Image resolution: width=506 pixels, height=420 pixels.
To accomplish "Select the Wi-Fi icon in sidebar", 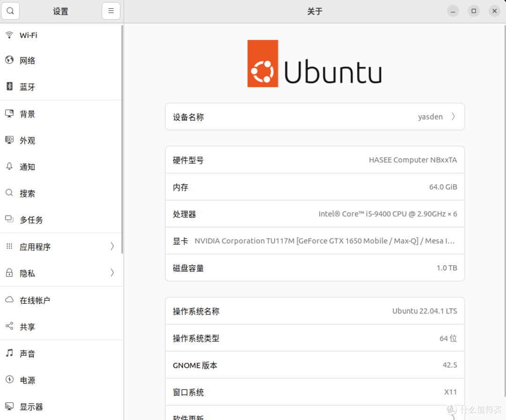I will coord(9,35).
